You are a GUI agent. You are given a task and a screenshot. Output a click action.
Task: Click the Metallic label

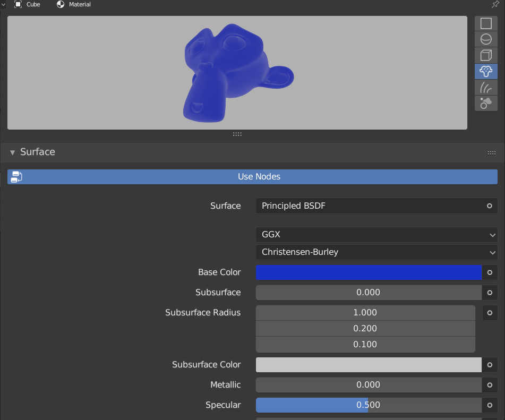[x=226, y=385]
